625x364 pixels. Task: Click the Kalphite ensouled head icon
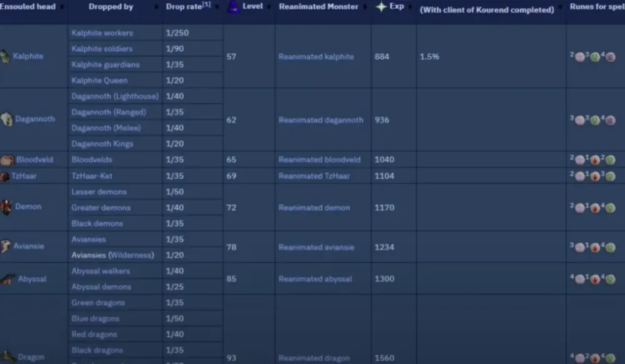pos(5,56)
